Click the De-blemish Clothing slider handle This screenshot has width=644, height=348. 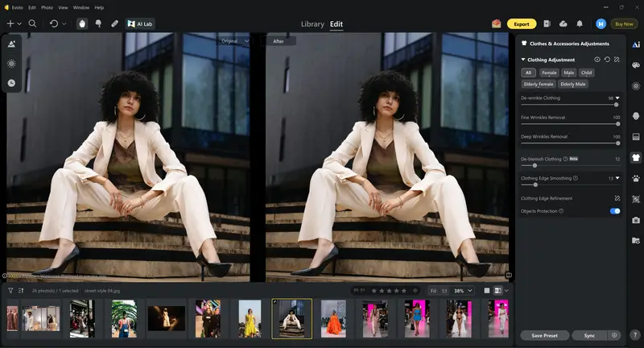tap(535, 165)
